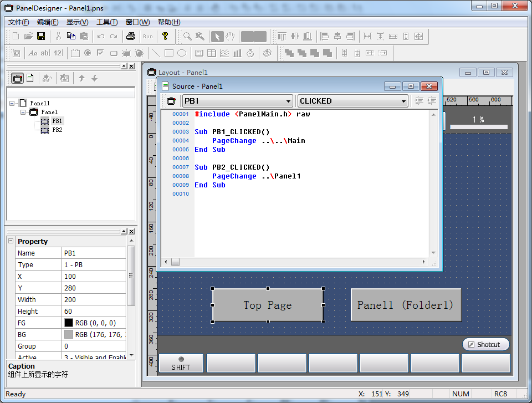Open the 文件(F) menu

(18, 22)
